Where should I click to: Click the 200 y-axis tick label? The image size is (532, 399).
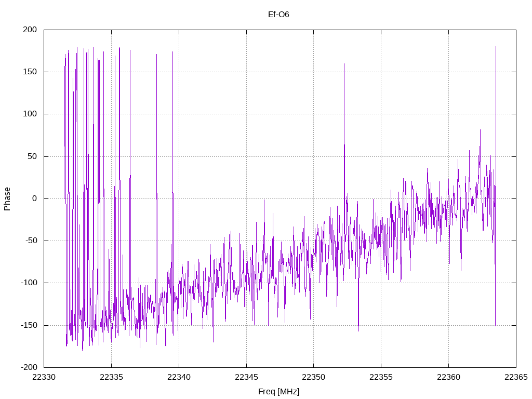(30, 30)
